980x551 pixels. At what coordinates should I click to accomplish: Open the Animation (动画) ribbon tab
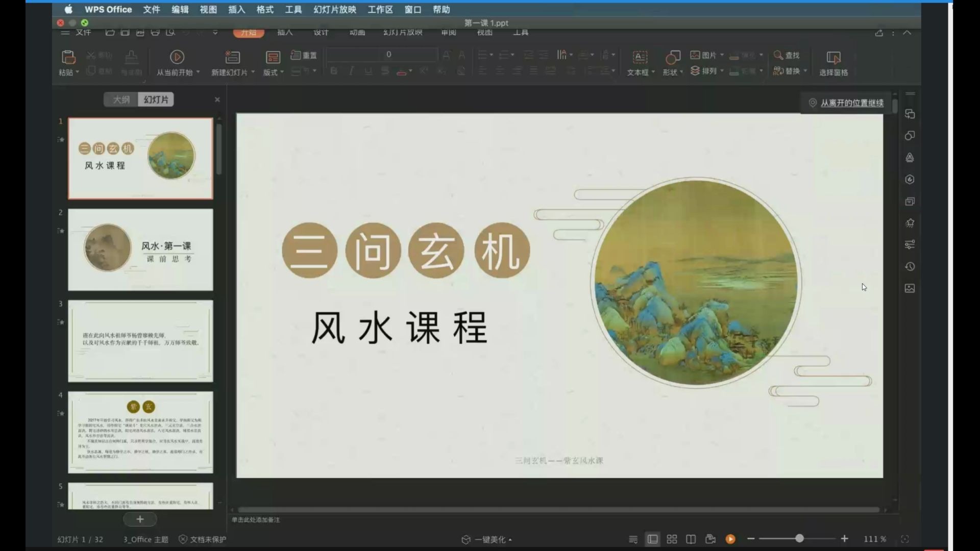(357, 32)
